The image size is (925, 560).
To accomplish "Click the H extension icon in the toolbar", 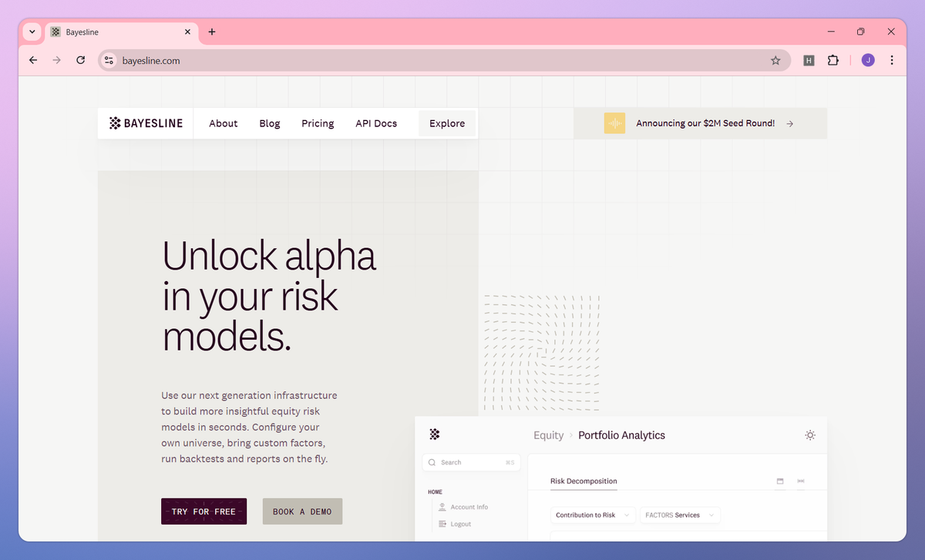I will click(x=809, y=60).
